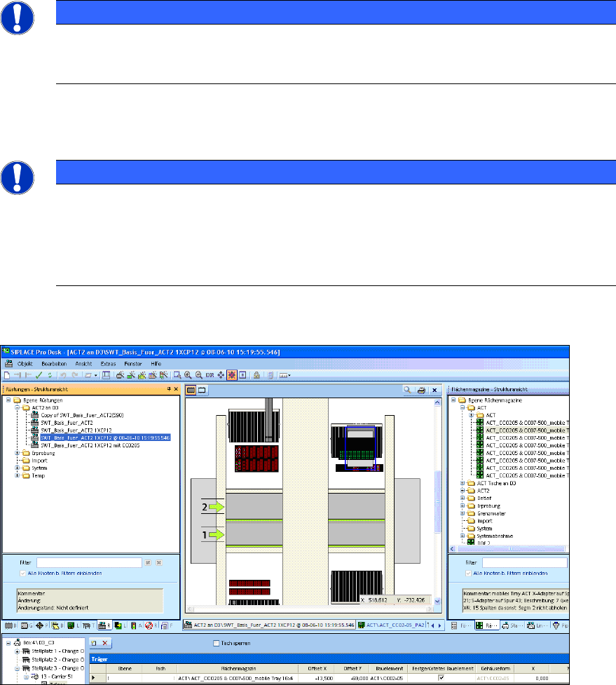Click the Flächenmagazin column header
The image size is (616, 685).
tap(238, 668)
